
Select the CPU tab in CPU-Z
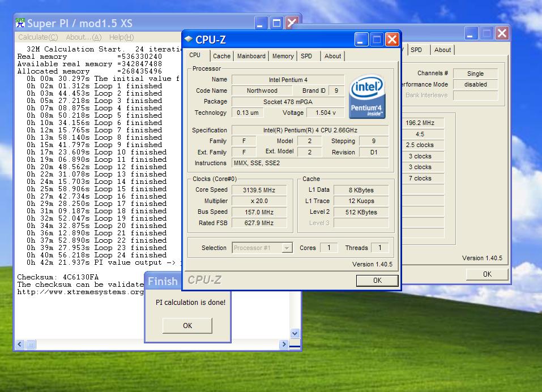pos(195,55)
